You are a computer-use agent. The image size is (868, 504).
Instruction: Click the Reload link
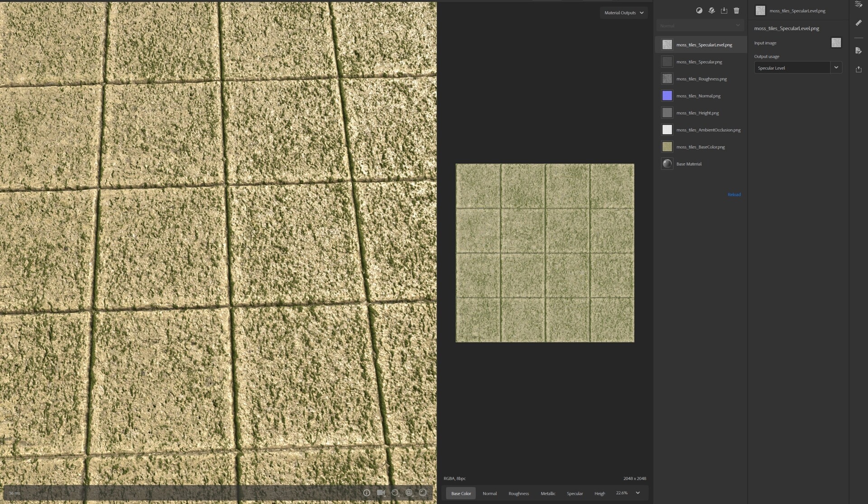pos(734,195)
